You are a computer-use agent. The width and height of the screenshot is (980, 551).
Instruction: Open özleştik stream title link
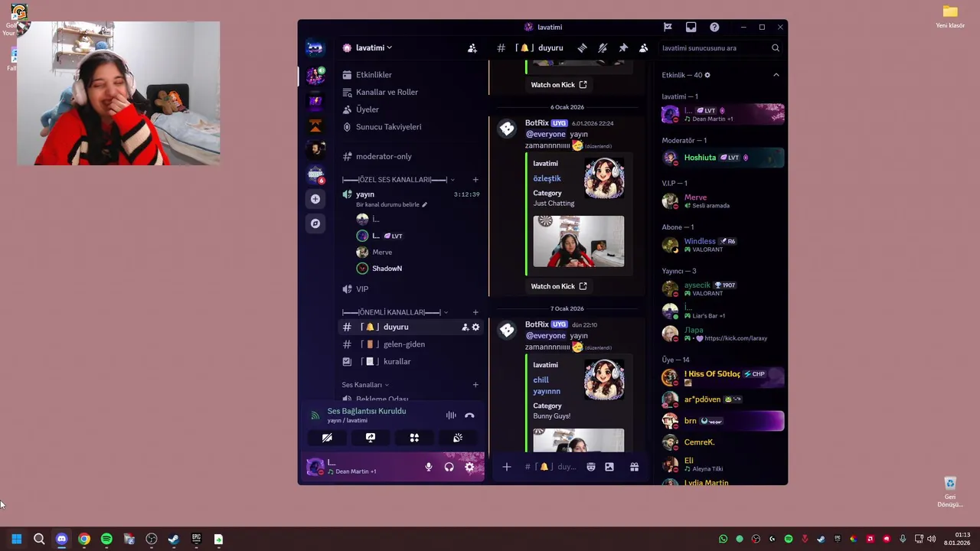(547, 178)
